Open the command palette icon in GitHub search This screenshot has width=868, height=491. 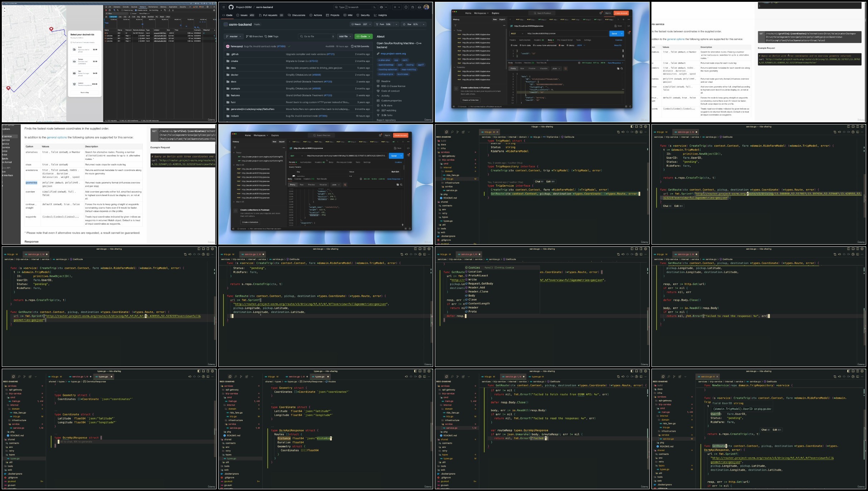tap(374, 7)
